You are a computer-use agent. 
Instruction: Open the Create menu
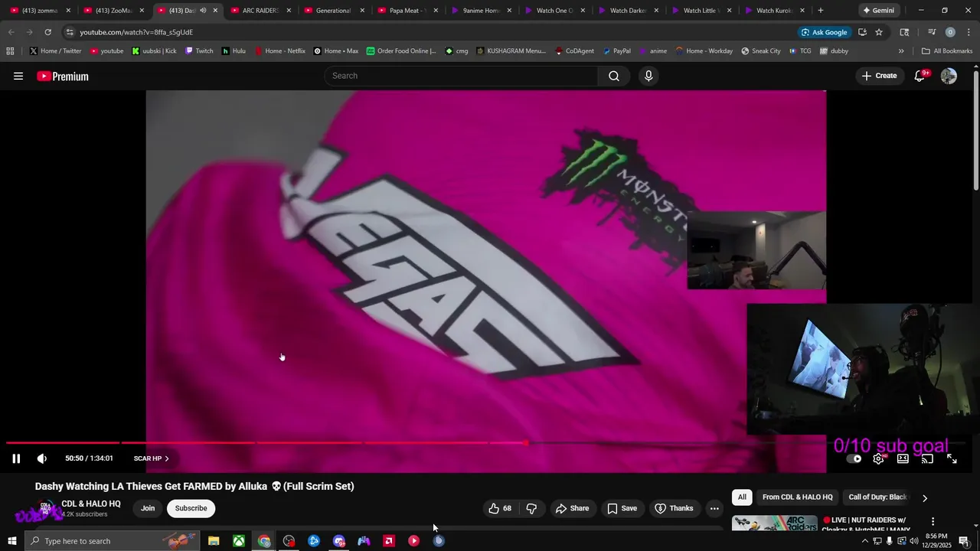click(879, 76)
